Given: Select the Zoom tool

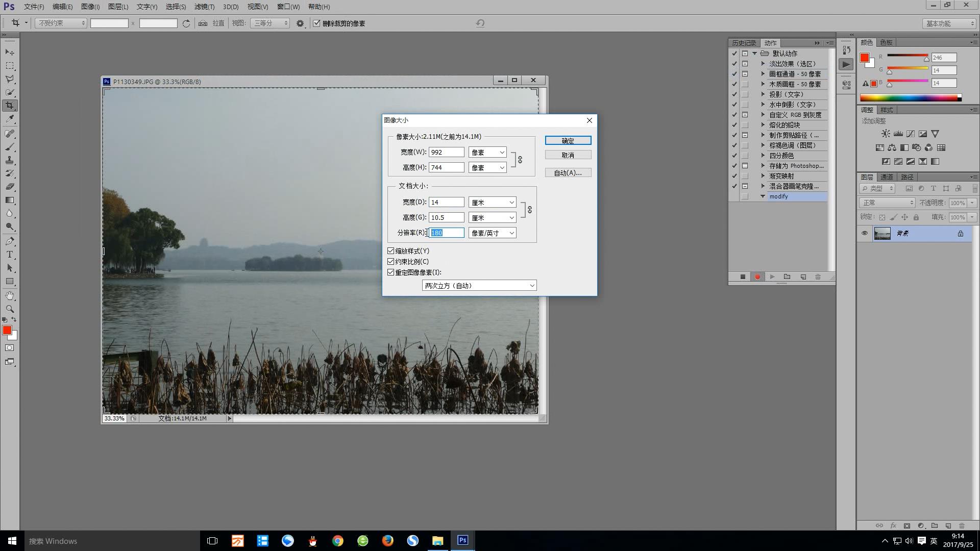Looking at the screenshot, I should [x=10, y=309].
